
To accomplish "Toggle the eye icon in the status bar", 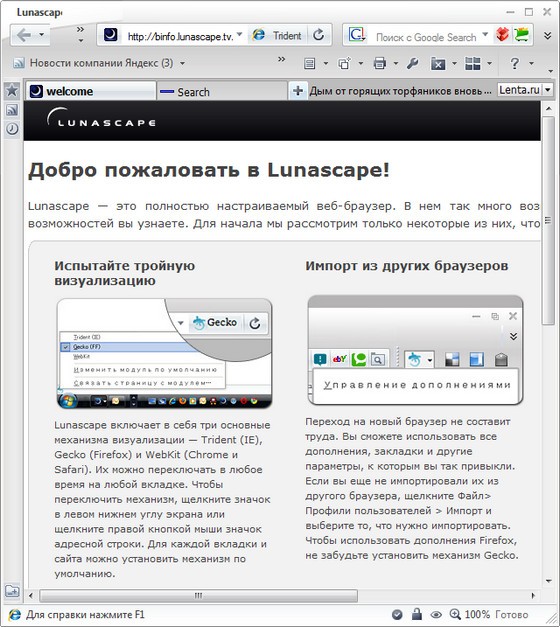I will coord(436,614).
